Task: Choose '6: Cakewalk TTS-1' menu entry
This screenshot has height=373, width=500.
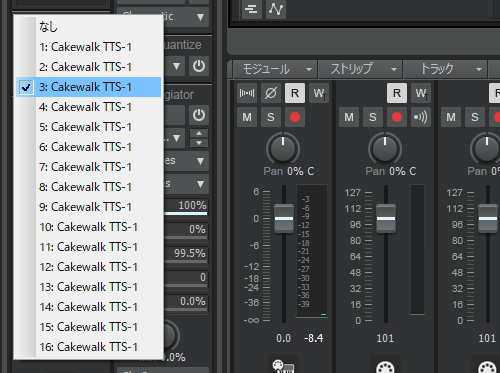Action: (x=88, y=147)
